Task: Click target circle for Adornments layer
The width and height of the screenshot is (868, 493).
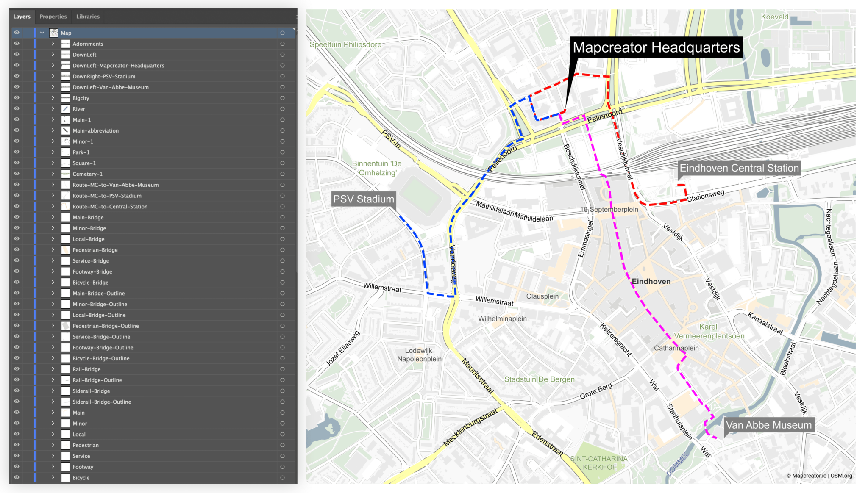Action: pyautogui.click(x=282, y=44)
